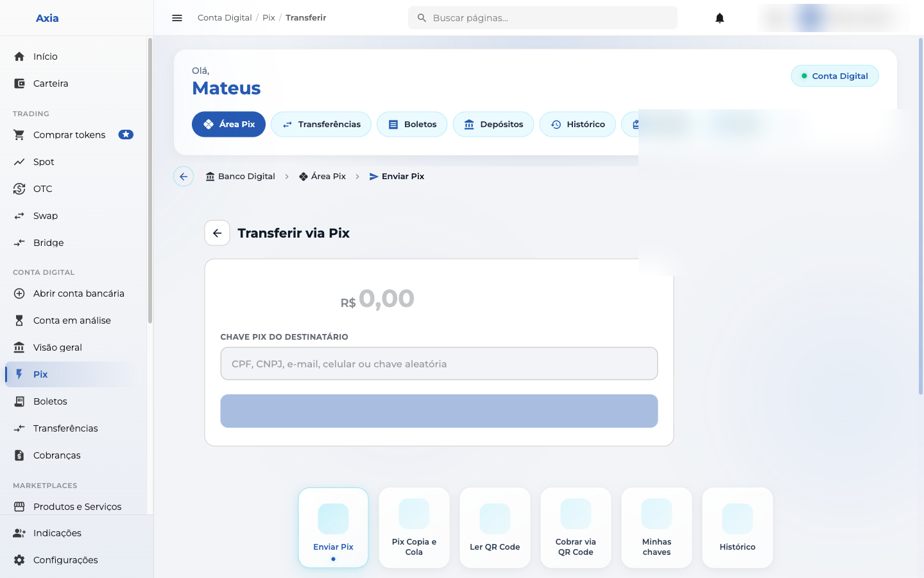Click the TRADING section header
The image size is (924, 578).
coord(31,114)
